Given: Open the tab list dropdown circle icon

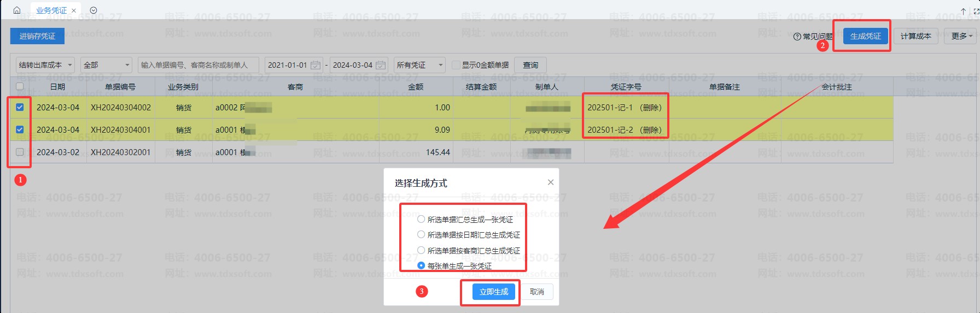Looking at the screenshot, I should [x=94, y=10].
